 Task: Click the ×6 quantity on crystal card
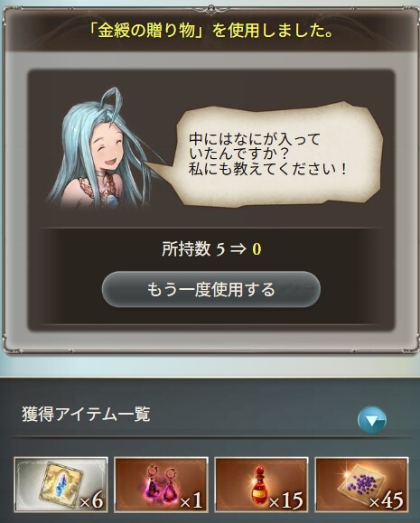[91, 500]
